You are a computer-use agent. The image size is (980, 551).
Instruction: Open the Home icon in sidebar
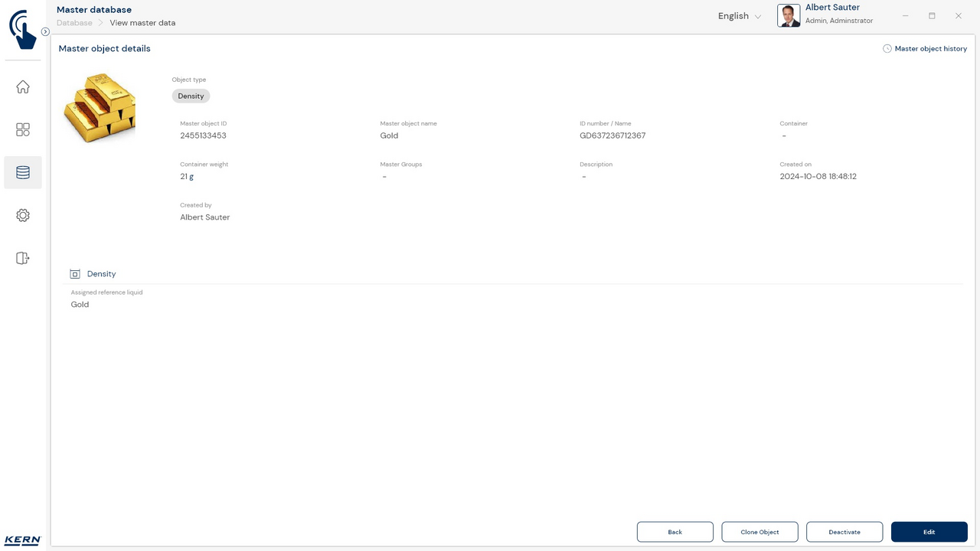[23, 87]
